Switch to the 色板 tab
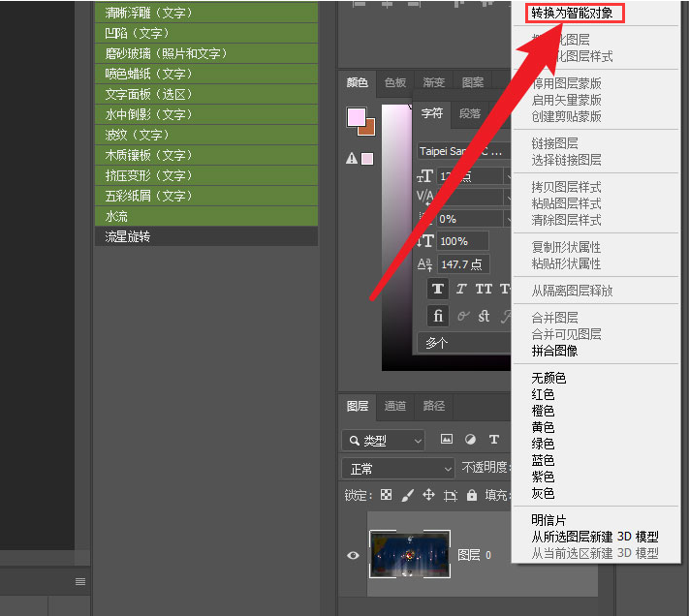Screen dimensions: 689x616 coord(395,82)
